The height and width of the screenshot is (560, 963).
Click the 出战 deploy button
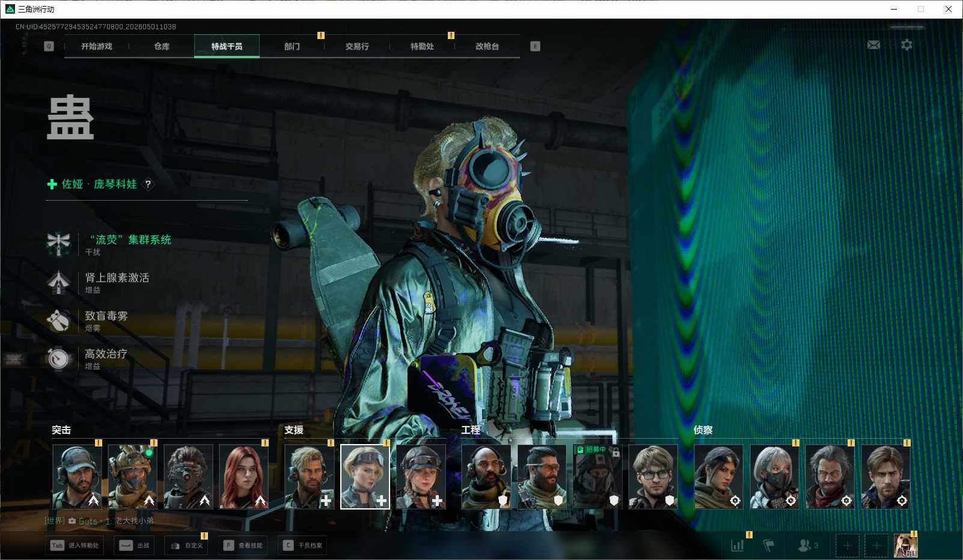pyautogui.click(x=134, y=546)
